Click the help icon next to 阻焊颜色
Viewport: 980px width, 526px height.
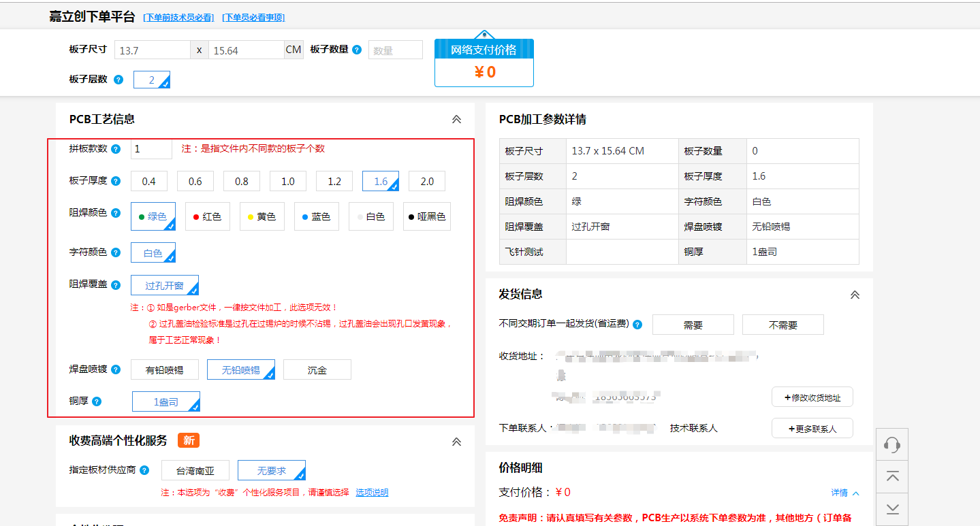(116, 213)
